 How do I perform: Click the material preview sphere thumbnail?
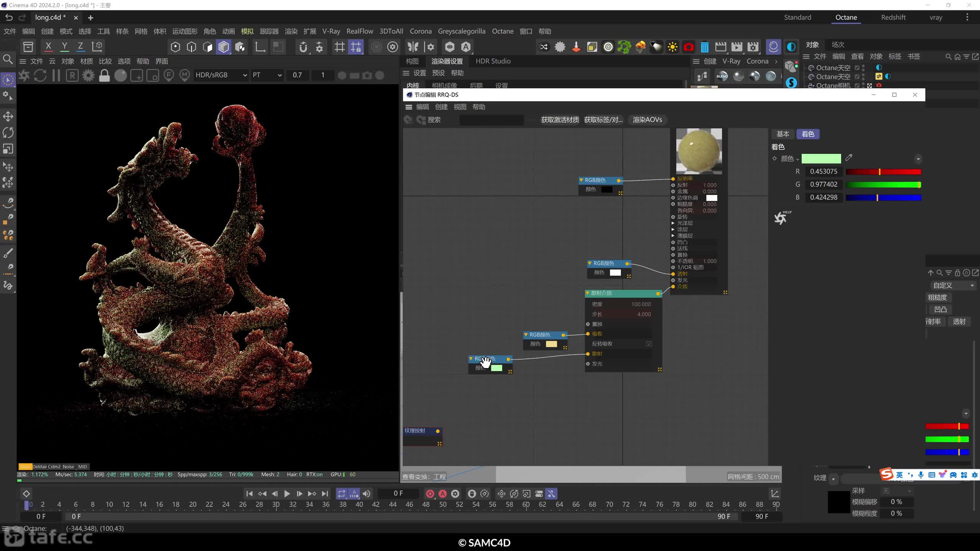tap(699, 151)
